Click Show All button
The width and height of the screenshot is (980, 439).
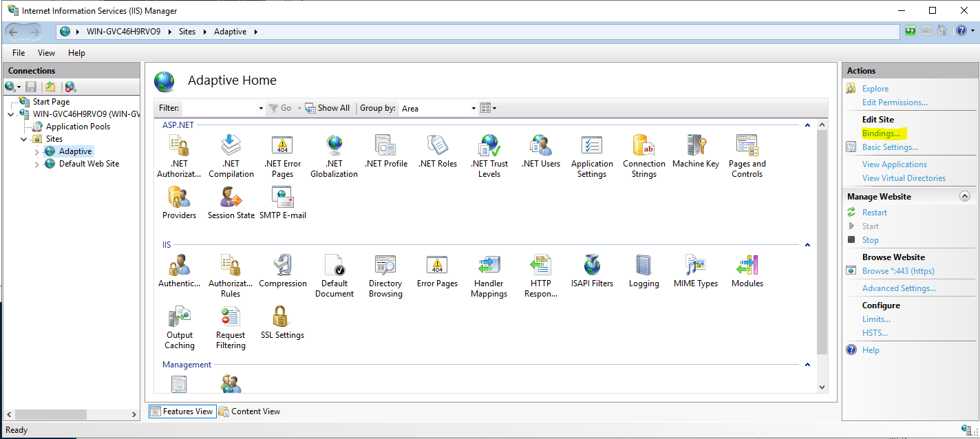click(x=327, y=108)
